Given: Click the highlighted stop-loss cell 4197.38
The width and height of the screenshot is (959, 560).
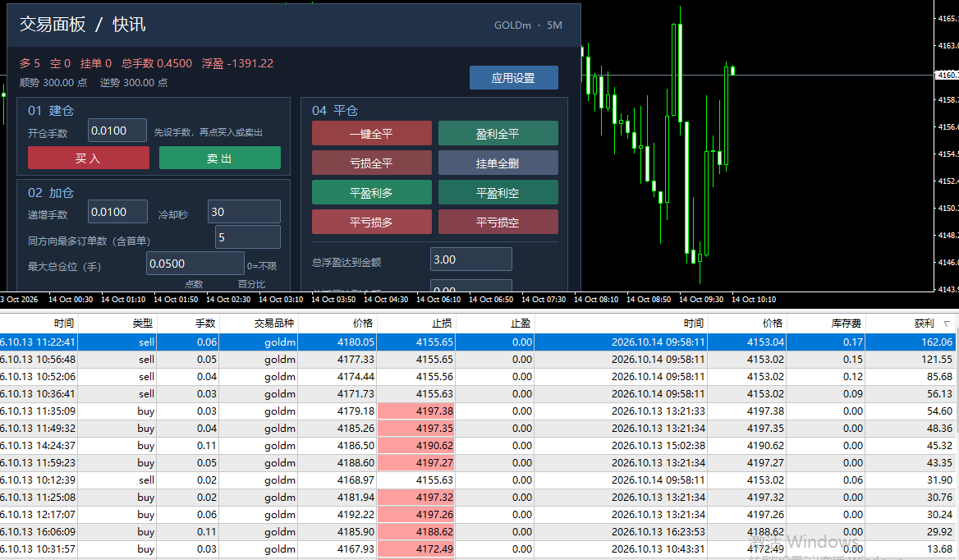Looking at the screenshot, I should click(416, 411).
